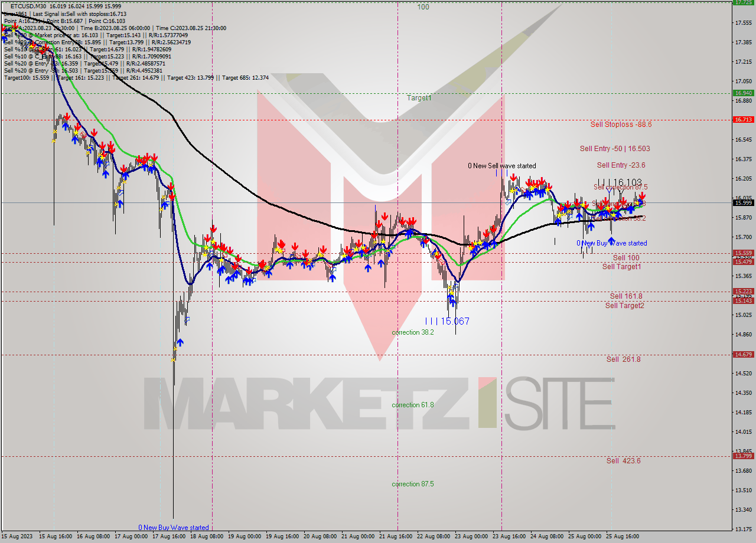The height and width of the screenshot is (543, 756).
Task: Click the 'Sell 423.6' label
Action: coord(623,461)
